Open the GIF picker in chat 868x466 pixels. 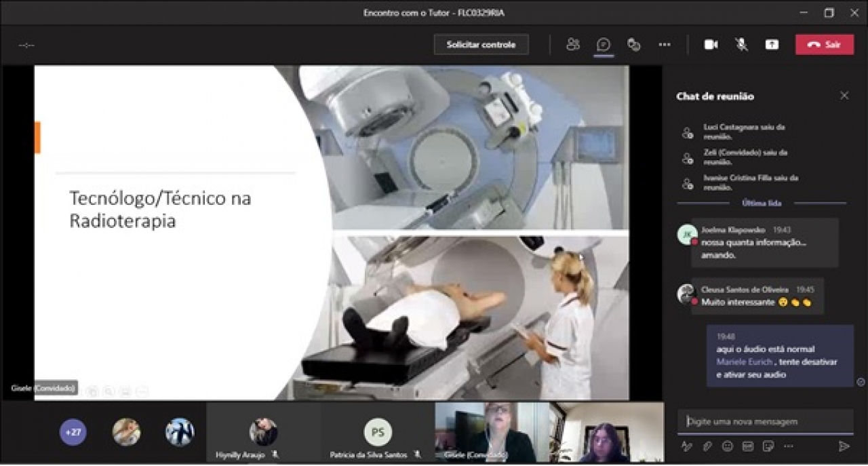tap(748, 446)
